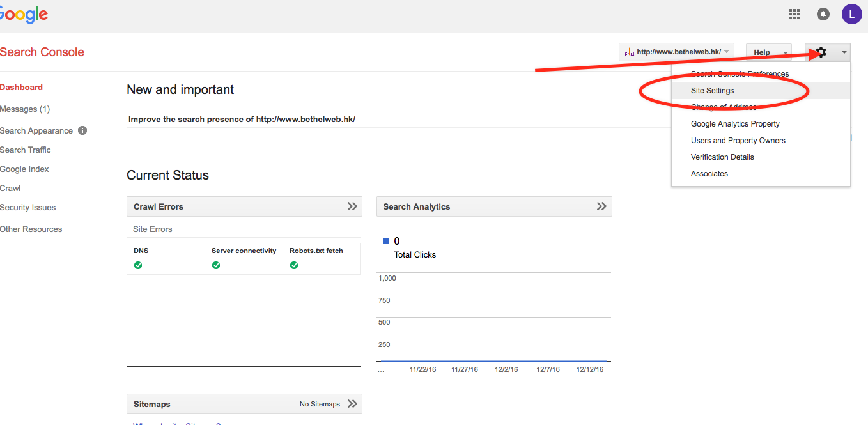
Task: Click the DNS column label
Action: (x=141, y=251)
